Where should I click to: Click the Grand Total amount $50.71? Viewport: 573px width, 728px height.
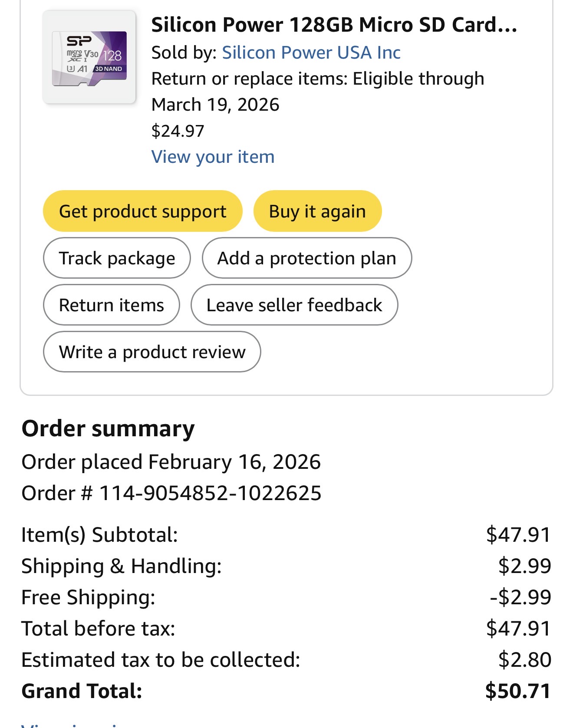[x=517, y=691]
